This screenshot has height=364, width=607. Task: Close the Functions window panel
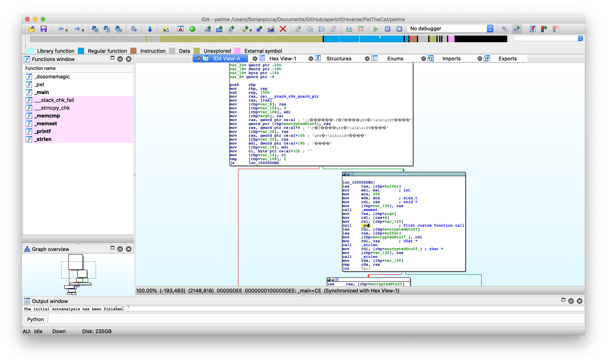tap(128, 59)
